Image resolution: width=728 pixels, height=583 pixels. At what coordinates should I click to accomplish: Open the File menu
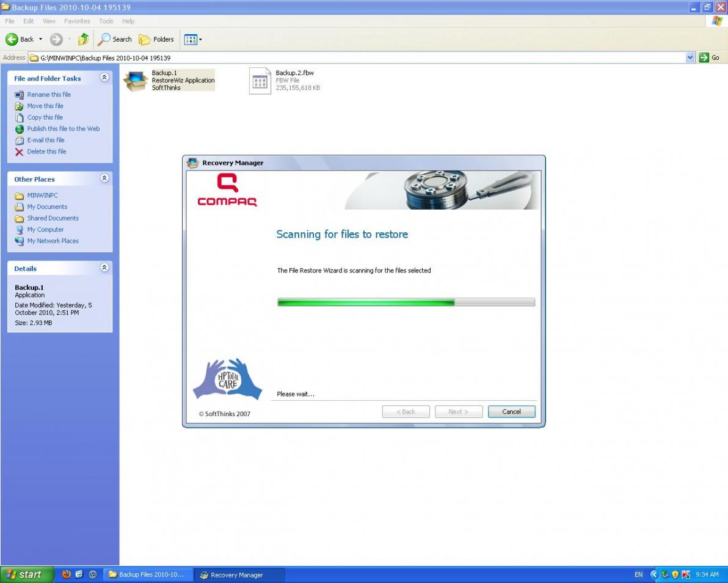point(10,21)
